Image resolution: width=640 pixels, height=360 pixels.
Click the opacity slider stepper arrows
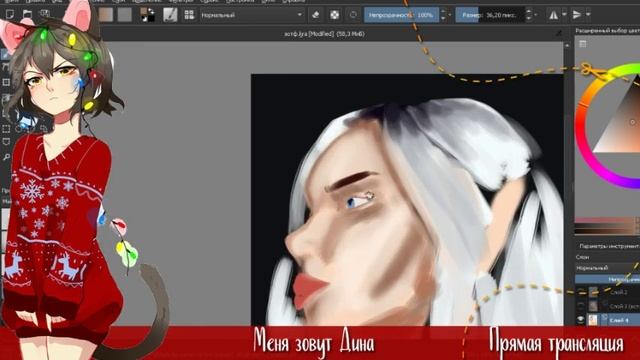(x=444, y=15)
